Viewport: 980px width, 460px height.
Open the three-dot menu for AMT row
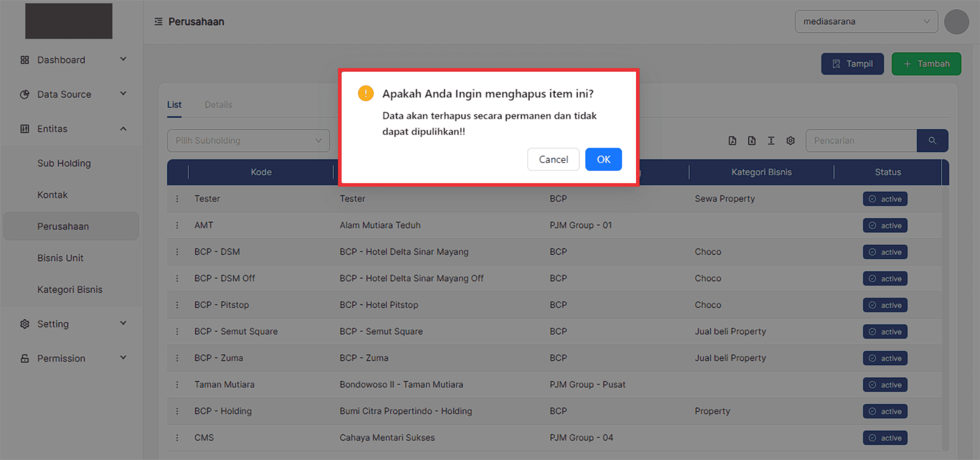point(177,225)
